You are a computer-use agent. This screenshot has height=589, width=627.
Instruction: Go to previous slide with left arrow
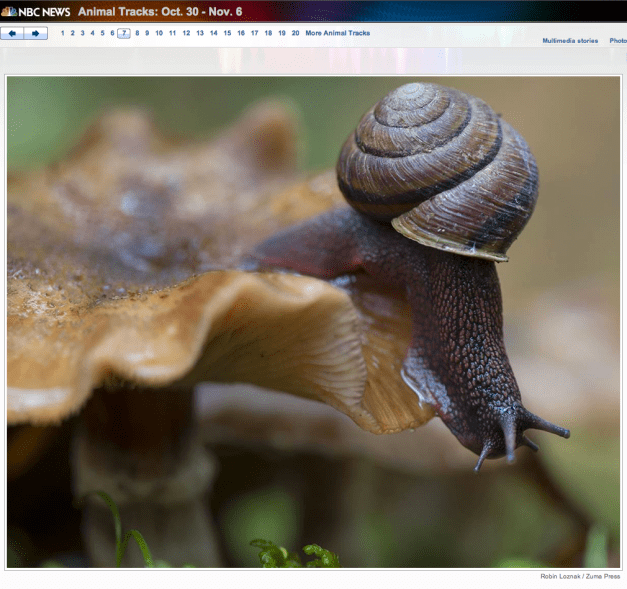[13, 33]
